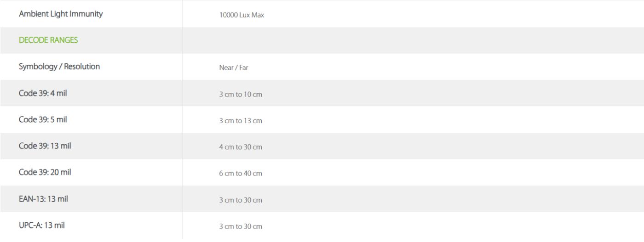Click the word Resolution in the Symbology row
The height and width of the screenshot is (242, 644).
point(82,67)
